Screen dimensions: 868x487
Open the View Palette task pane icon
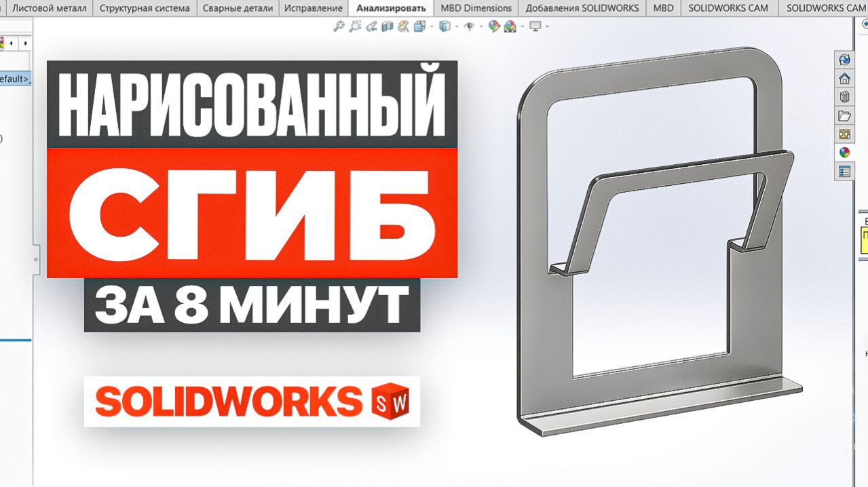844,134
